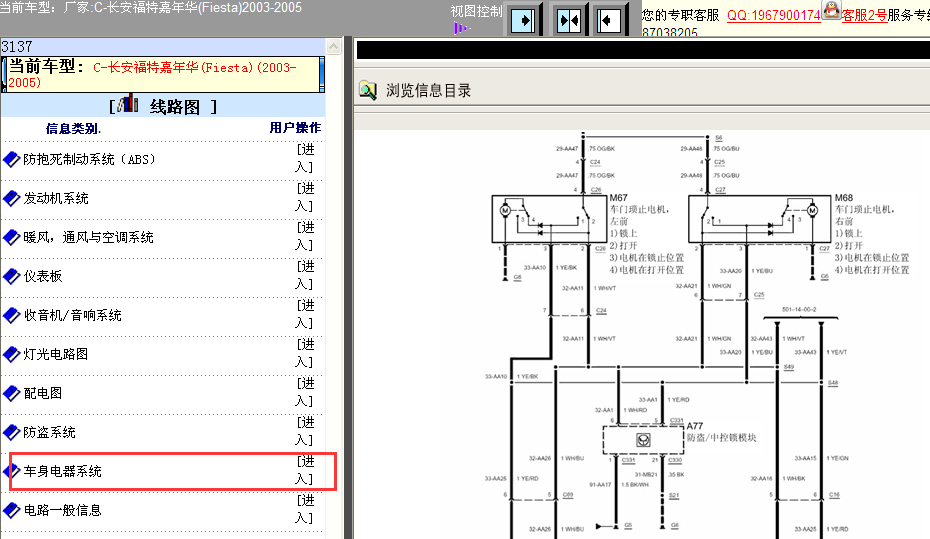Screen dimensions: 930x539
Task: Click the expand-right view control icon
Action: [523, 21]
